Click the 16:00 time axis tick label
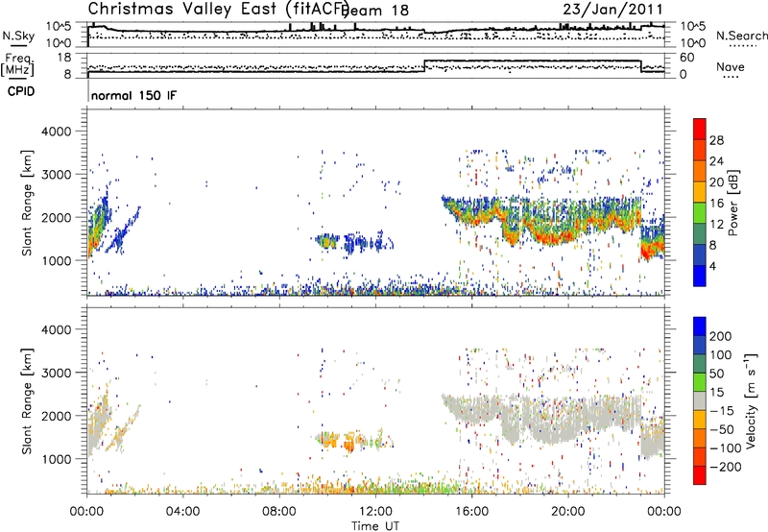Screen dimensions: 768x532 [x=471, y=512]
